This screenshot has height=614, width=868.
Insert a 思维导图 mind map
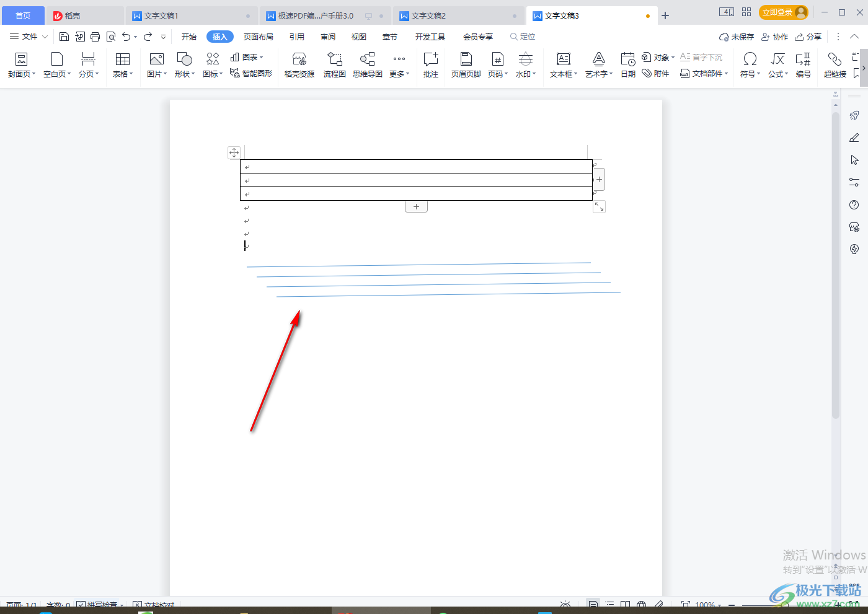click(368, 65)
